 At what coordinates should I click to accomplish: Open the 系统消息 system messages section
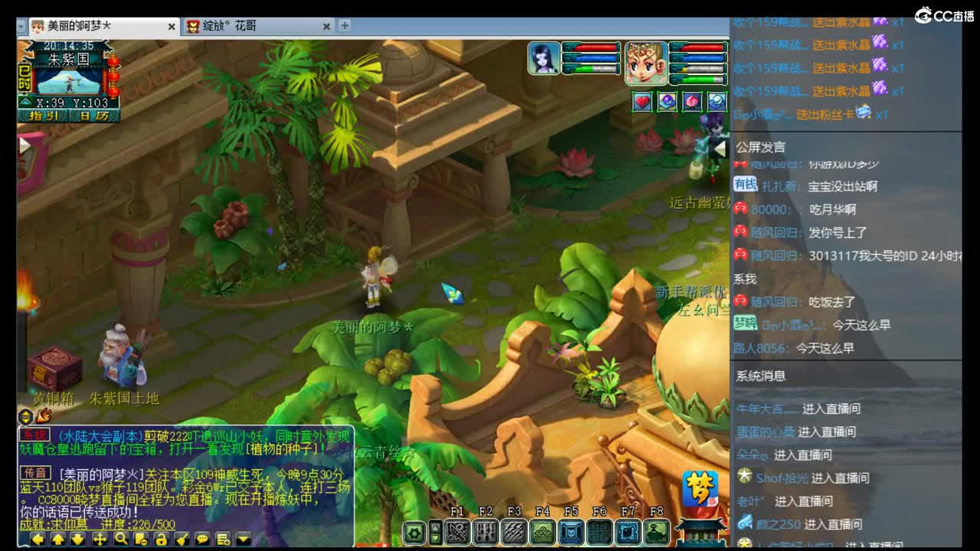coord(761,376)
